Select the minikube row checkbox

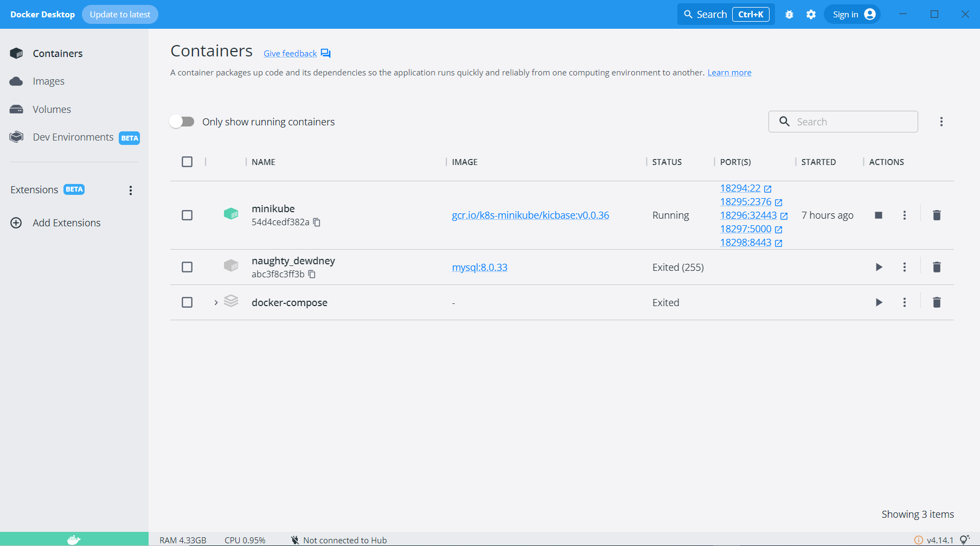tap(187, 215)
